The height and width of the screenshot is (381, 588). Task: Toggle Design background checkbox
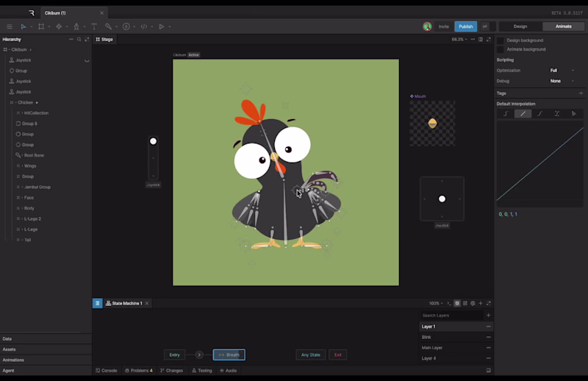click(x=501, y=40)
